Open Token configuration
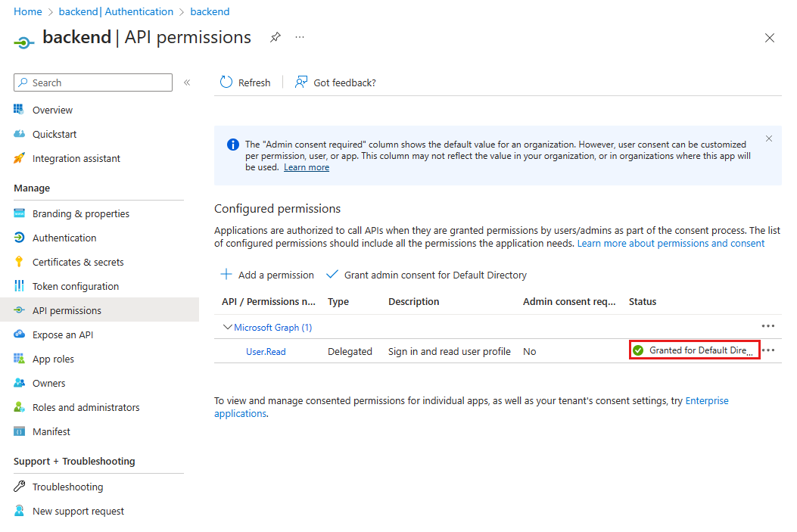The width and height of the screenshot is (797, 532). pos(75,286)
